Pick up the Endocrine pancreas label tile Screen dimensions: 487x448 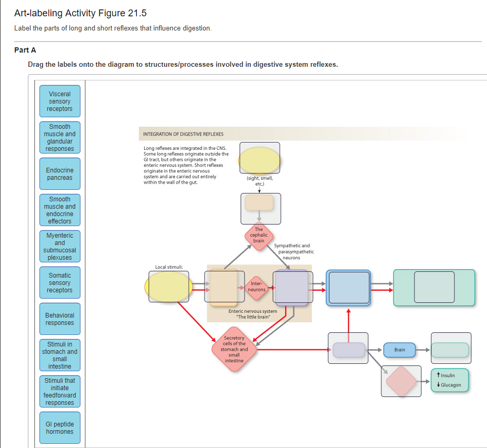click(59, 174)
